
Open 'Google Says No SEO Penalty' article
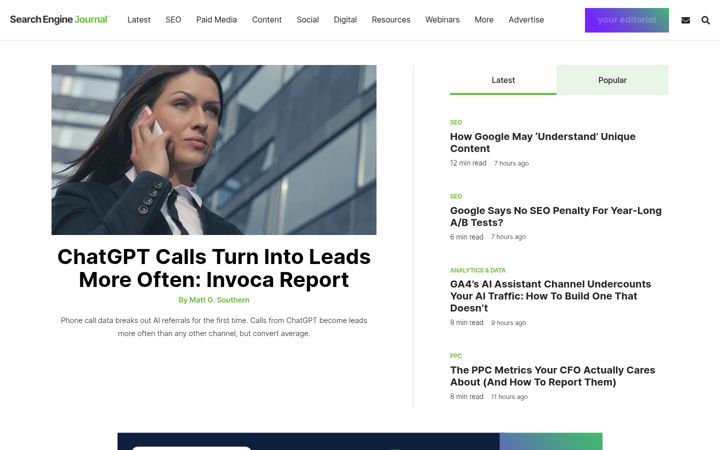point(556,216)
